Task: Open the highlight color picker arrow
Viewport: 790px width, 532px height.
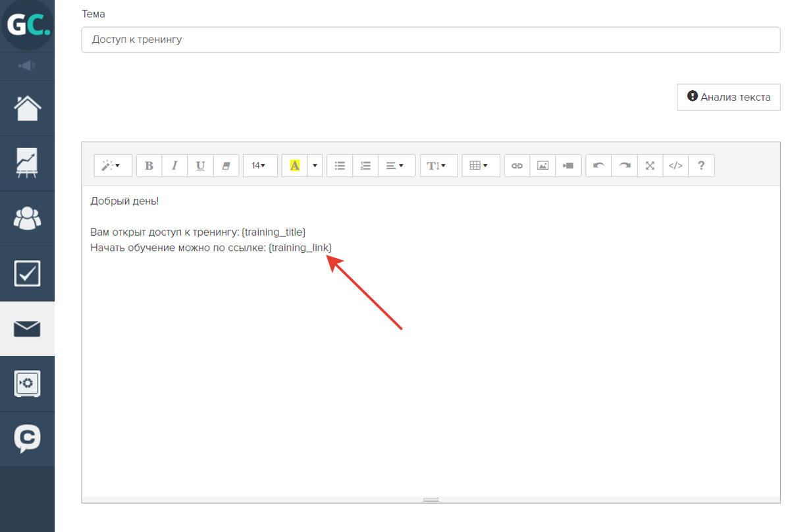Action: point(315,166)
